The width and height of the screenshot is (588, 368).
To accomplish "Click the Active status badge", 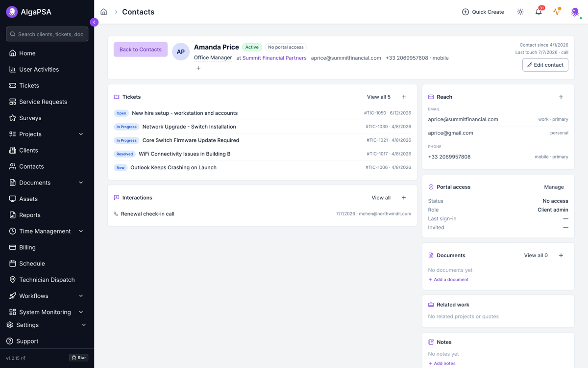I will (x=252, y=47).
